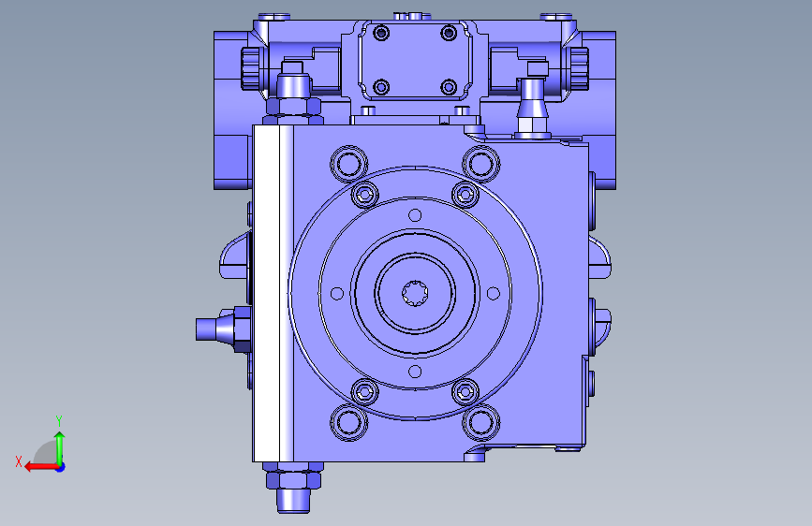Click the green Y axis arrow of the triad

coord(60,448)
